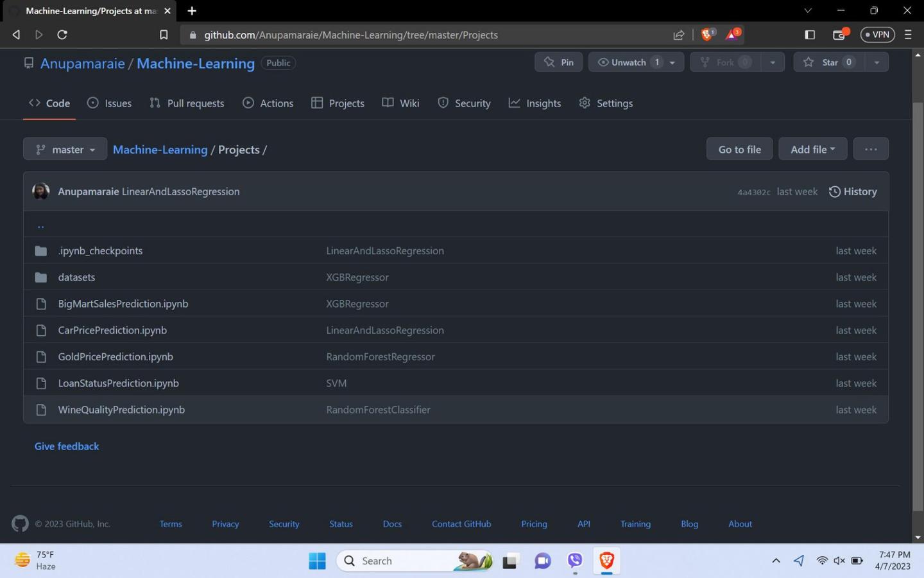Click the Windows taskbar Search box
The width and height of the screenshot is (924, 578).
(x=415, y=561)
